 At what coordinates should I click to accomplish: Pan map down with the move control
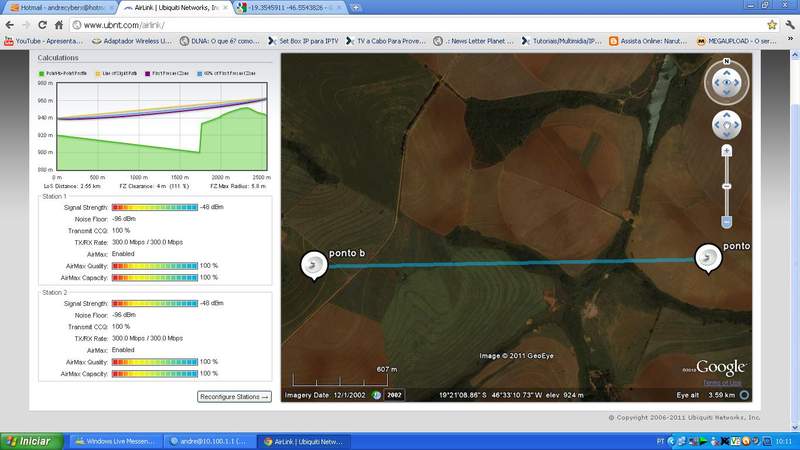[x=727, y=135]
